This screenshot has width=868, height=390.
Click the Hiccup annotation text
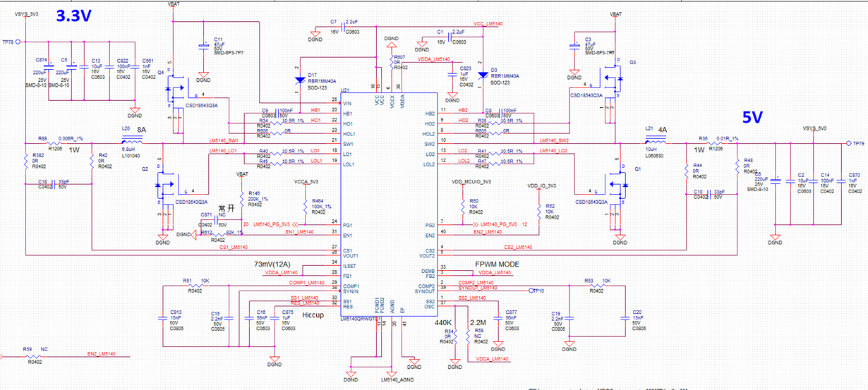tap(312, 315)
